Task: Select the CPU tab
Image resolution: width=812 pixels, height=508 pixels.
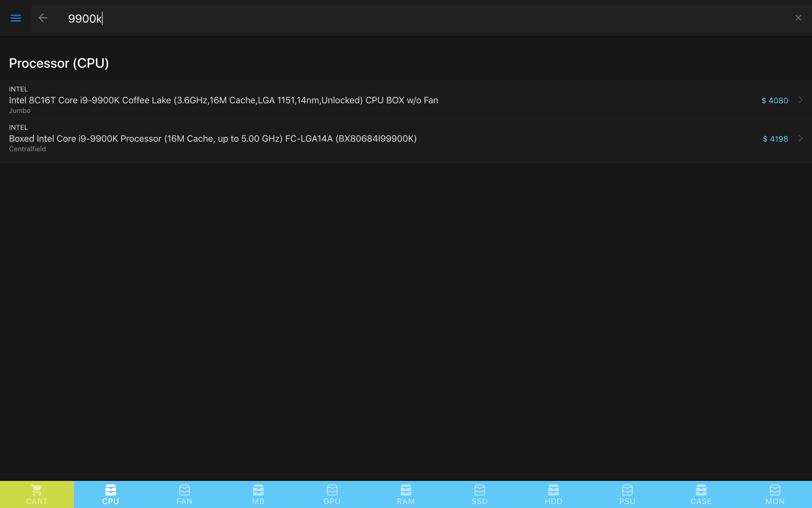Action: pyautogui.click(x=111, y=494)
